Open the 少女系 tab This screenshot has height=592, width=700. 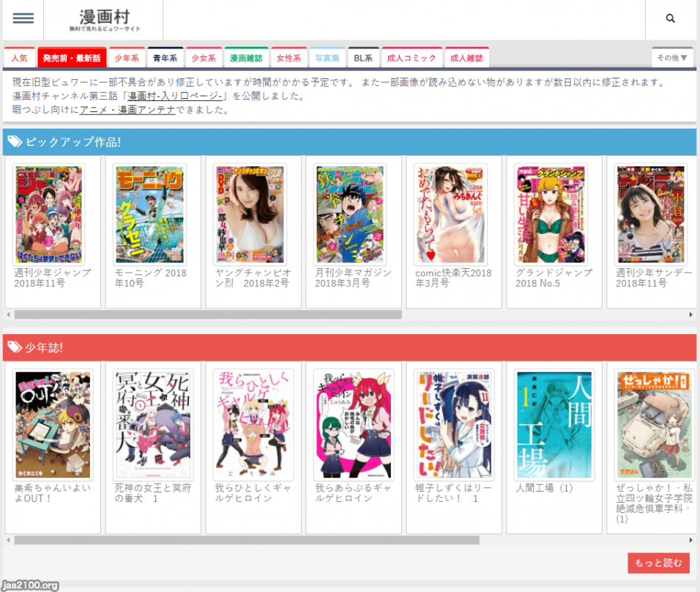[x=204, y=58]
